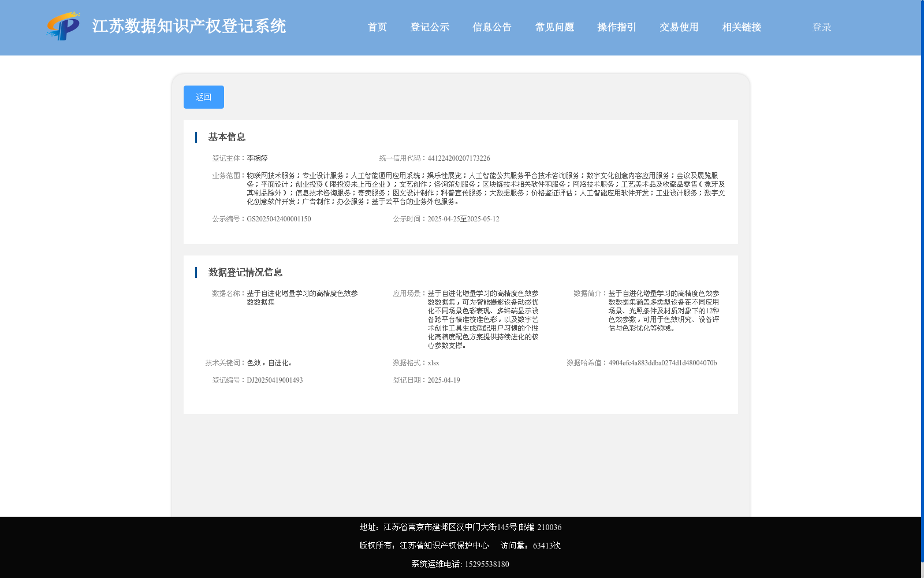
Task: Select the registration number DJ20250419001493
Action: pyautogui.click(x=275, y=380)
